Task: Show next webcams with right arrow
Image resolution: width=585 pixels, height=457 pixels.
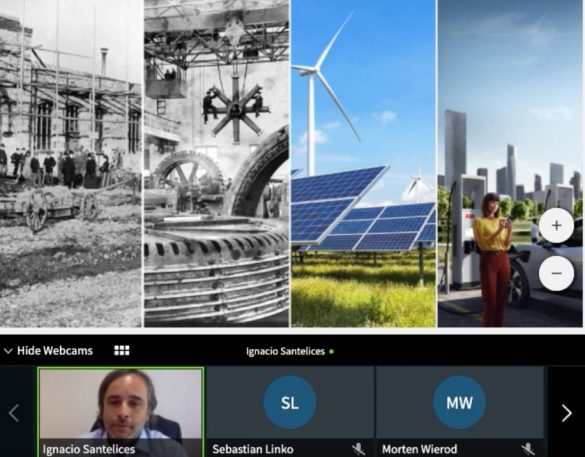Action: [566, 413]
